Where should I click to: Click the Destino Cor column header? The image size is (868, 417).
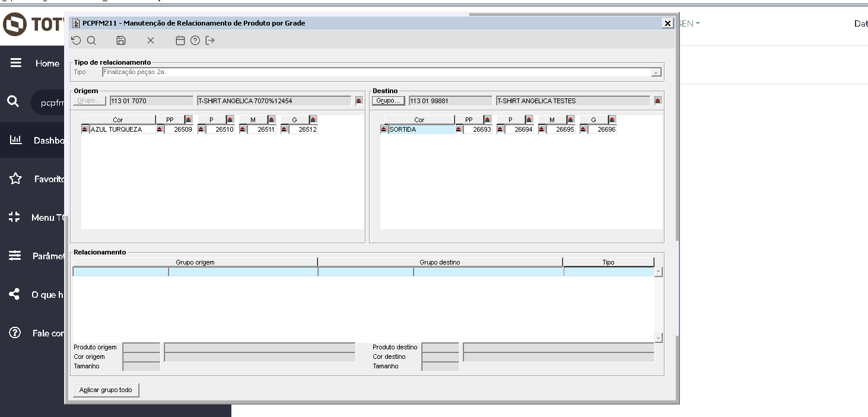point(419,120)
